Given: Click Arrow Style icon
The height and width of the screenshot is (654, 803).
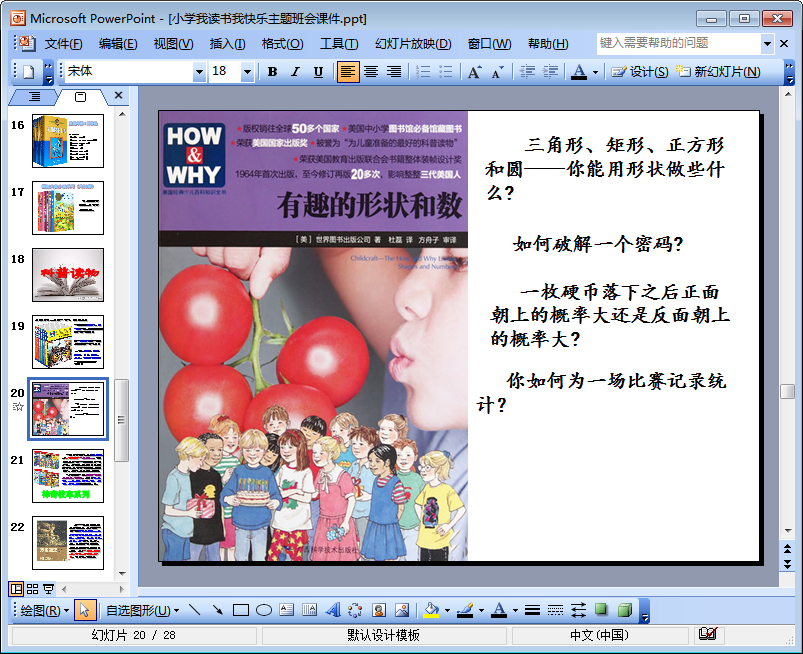Looking at the screenshot, I should 579,610.
